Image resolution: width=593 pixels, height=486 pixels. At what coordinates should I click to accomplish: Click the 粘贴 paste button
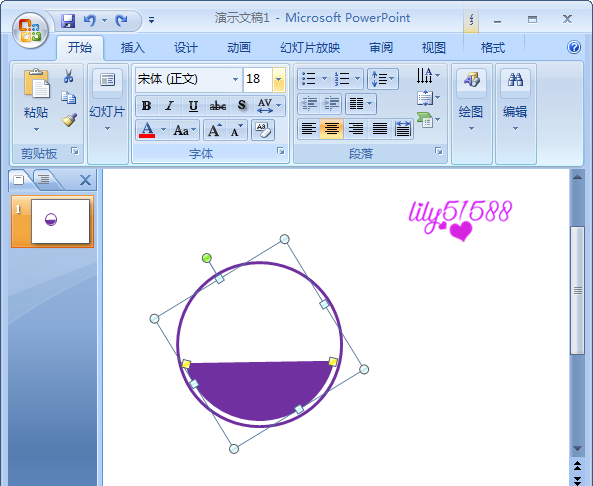[36, 99]
